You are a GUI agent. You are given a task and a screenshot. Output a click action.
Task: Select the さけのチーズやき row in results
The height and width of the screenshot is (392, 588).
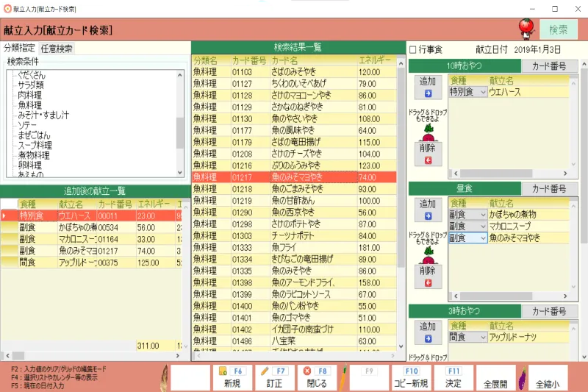click(294, 154)
